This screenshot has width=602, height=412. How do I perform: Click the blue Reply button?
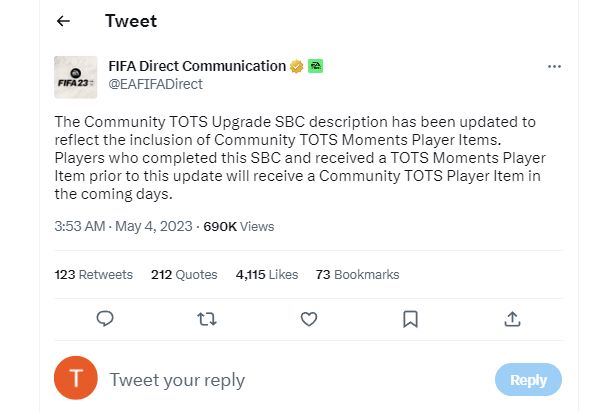point(528,380)
